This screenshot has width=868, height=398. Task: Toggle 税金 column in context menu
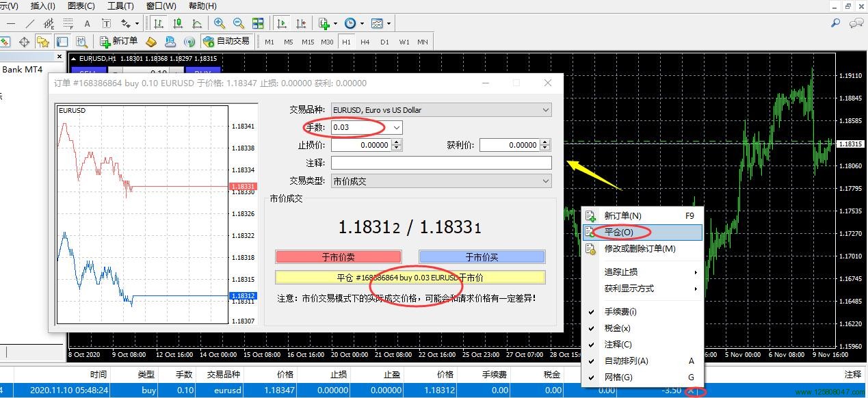617,328
